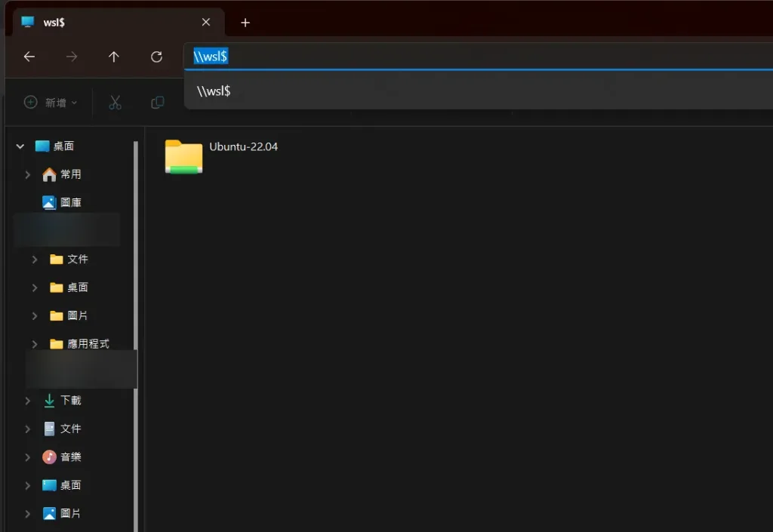Expand the yellow 桌面 folder node
The width and height of the screenshot is (773, 532).
coord(35,288)
